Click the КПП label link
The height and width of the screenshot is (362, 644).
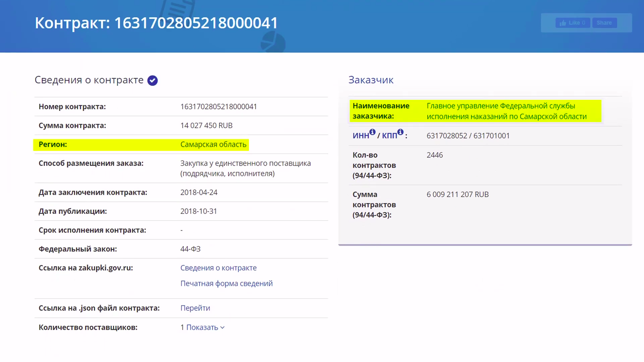(389, 136)
